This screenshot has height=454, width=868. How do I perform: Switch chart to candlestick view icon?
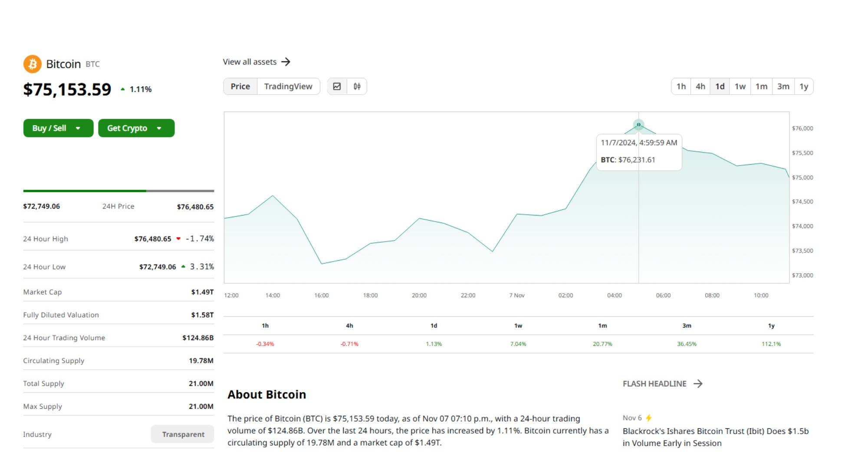coord(357,86)
